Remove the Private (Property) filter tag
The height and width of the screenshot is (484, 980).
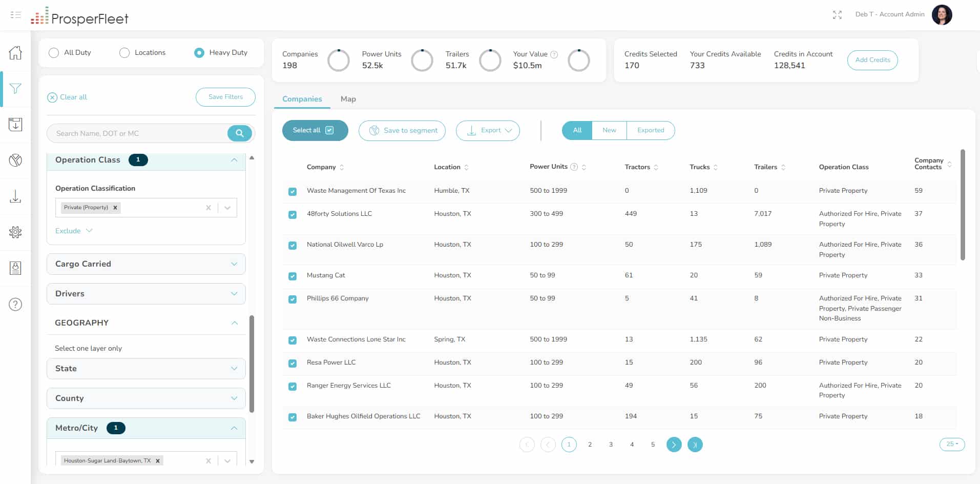pos(115,208)
